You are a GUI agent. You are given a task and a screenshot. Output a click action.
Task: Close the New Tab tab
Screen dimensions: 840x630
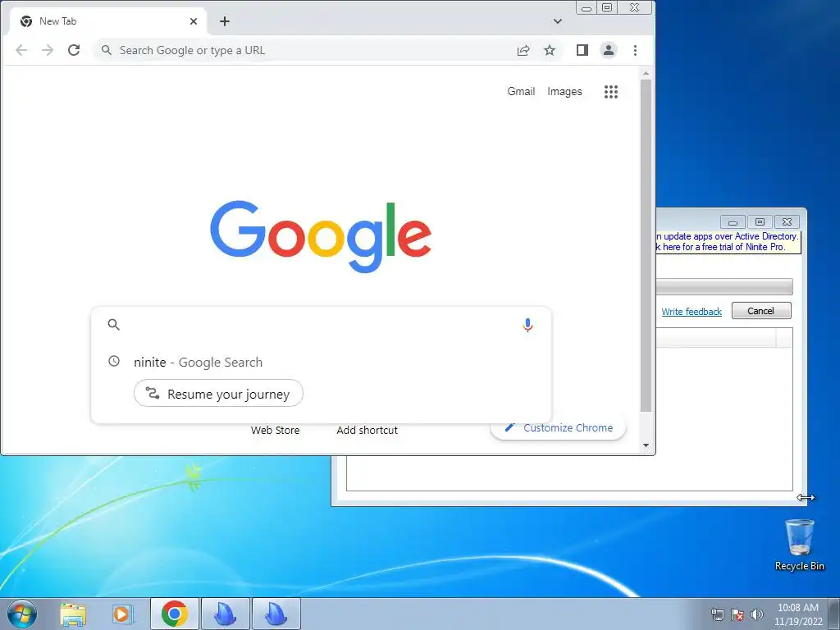(194, 21)
